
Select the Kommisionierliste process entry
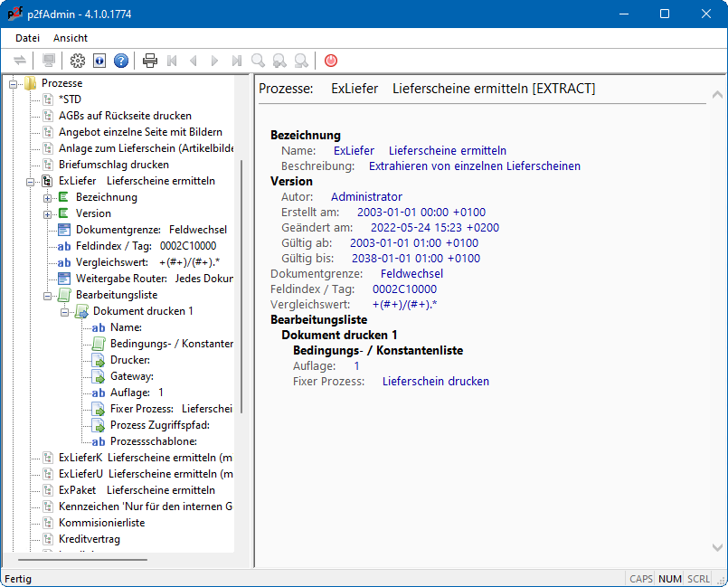[x=101, y=523]
